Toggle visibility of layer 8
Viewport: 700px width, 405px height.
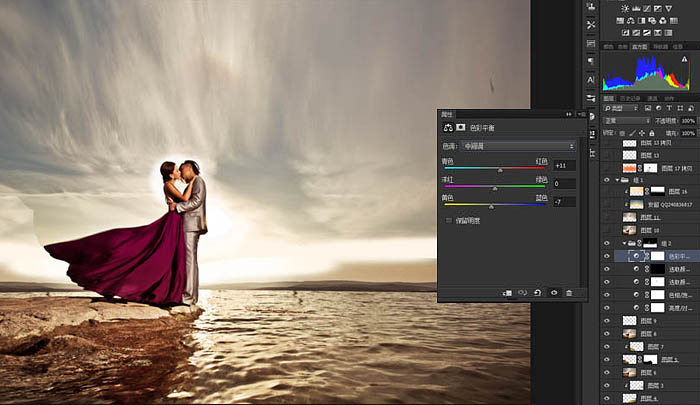[606, 334]
